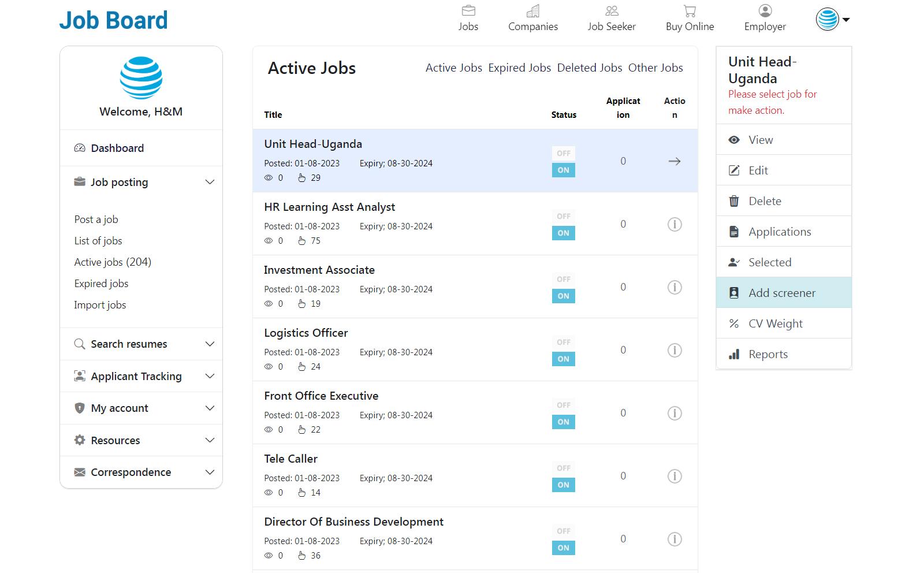Open the Employer section
924x573 pixels.
pos(765,17)
